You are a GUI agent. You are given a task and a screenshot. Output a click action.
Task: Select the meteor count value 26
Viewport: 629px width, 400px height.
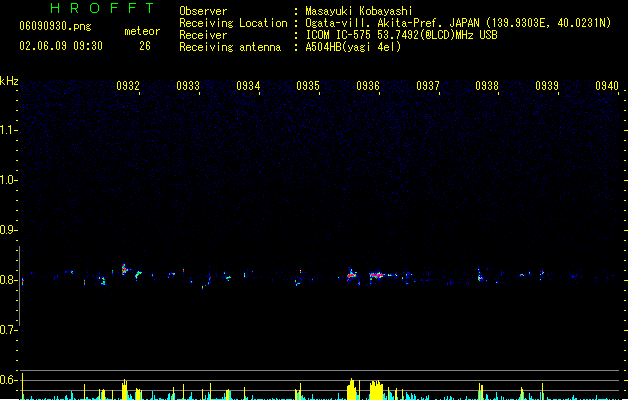[145, 46]
